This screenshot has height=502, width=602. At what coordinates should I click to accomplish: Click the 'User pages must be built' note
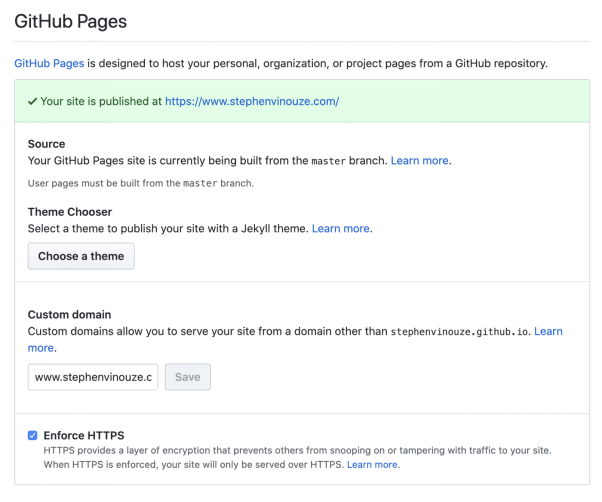pos(140,183)
